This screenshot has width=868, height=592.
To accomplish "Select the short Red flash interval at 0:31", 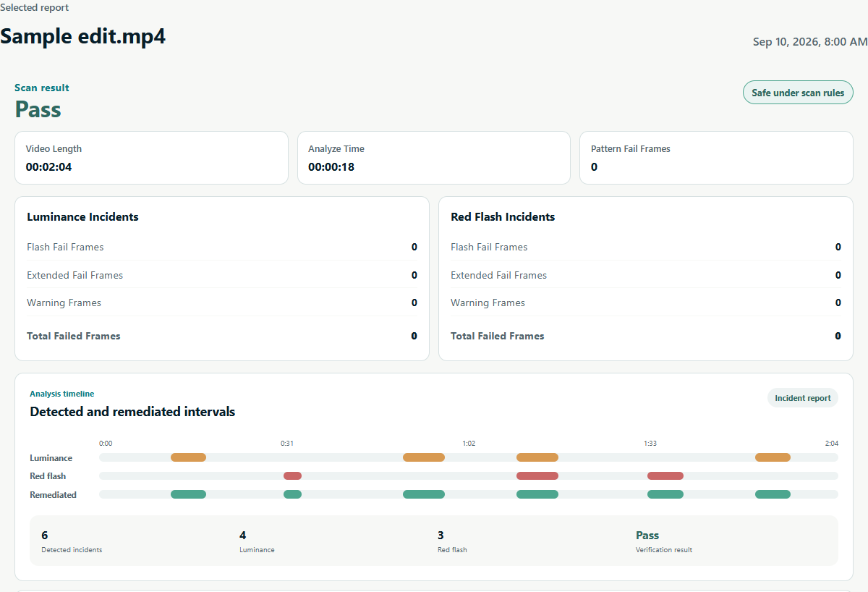I will (292, 475).
